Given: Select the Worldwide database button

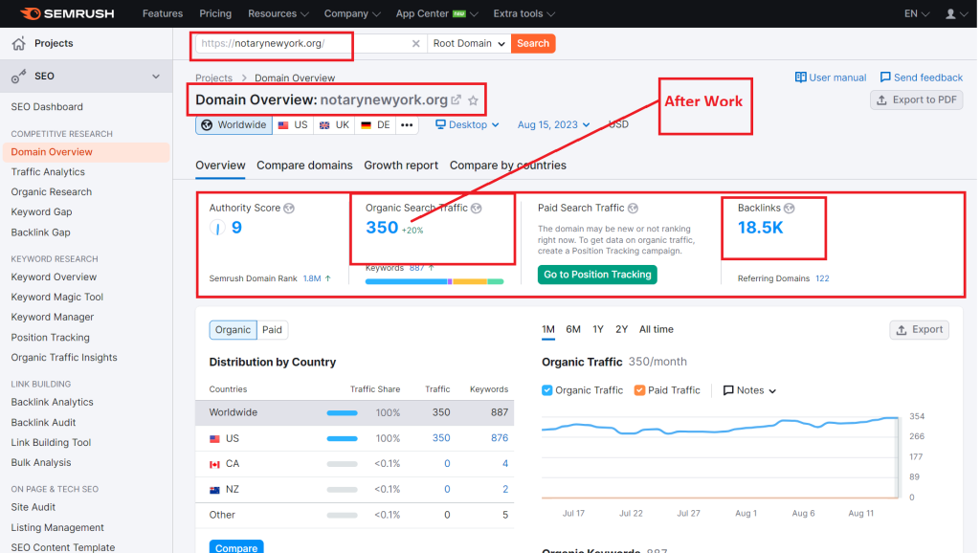Looking at the screenshot, I should (234, 125).
